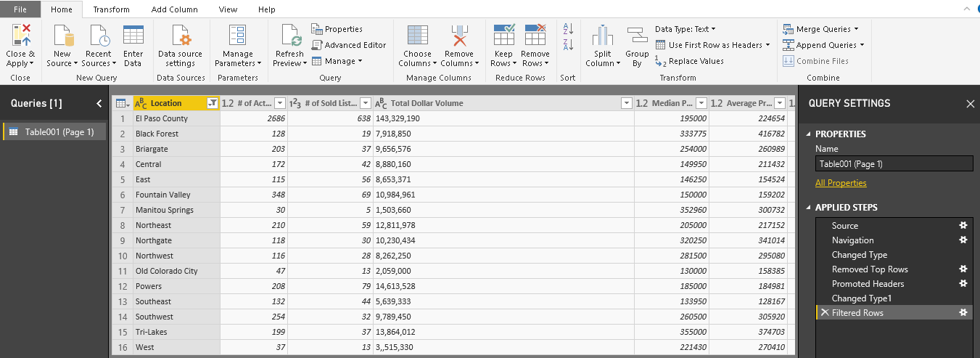The height and width of the screenshot is (358, 980).
Task: Switch to the Transform tab
Action: pos(111,9)
